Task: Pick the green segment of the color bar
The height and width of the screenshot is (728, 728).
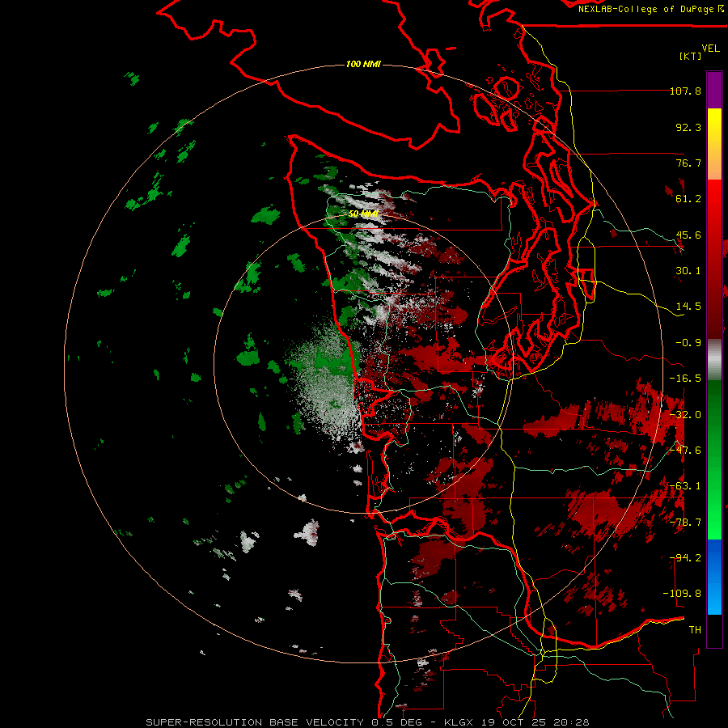Action: coord(714,459)
